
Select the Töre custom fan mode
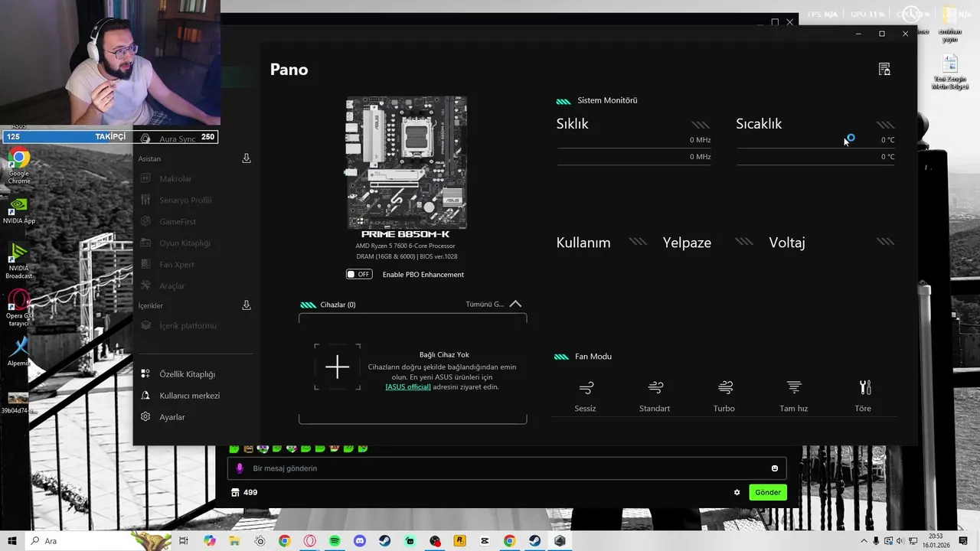pyautogui.click(x=864, y=396)
